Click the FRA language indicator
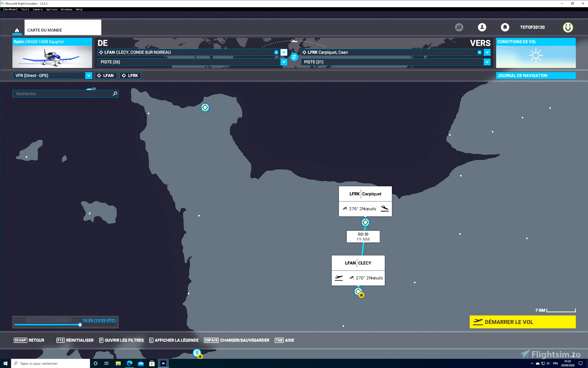588x368 pixels. pos(555,363)
